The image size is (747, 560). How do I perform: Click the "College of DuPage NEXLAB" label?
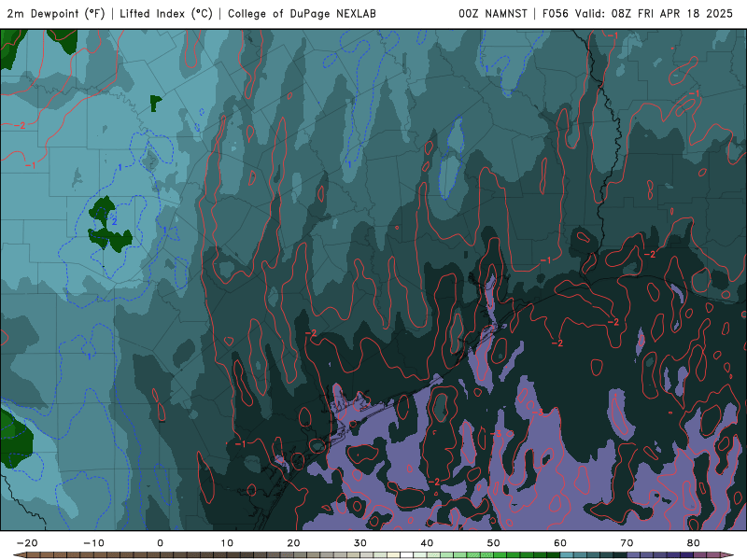tap(302, 14)
